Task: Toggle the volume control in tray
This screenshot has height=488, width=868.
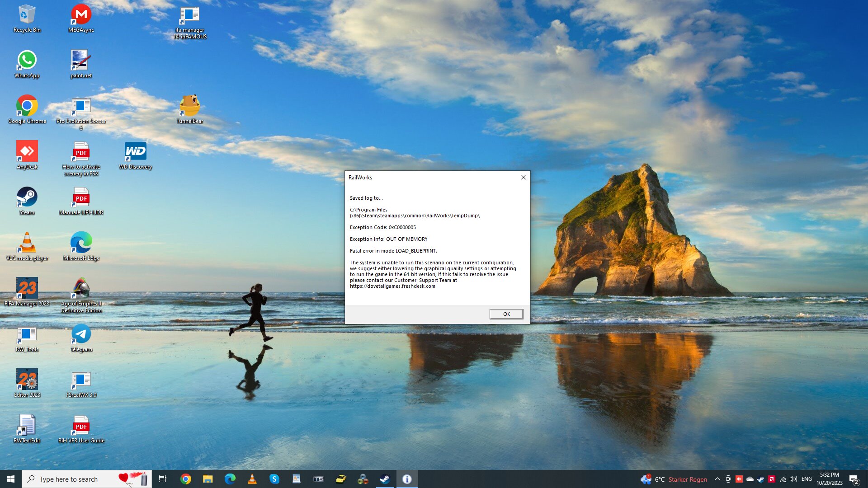Action: click(793, 479)
